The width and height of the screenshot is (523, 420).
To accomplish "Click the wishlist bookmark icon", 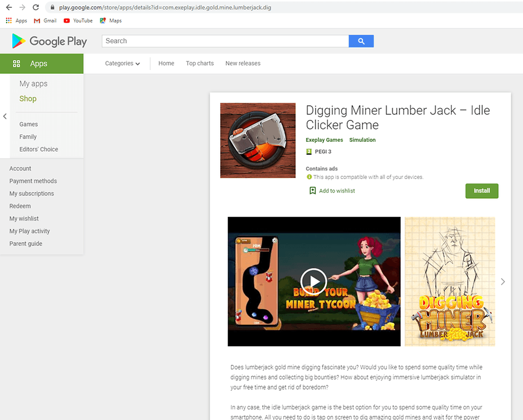I will [x=313, y=191].
